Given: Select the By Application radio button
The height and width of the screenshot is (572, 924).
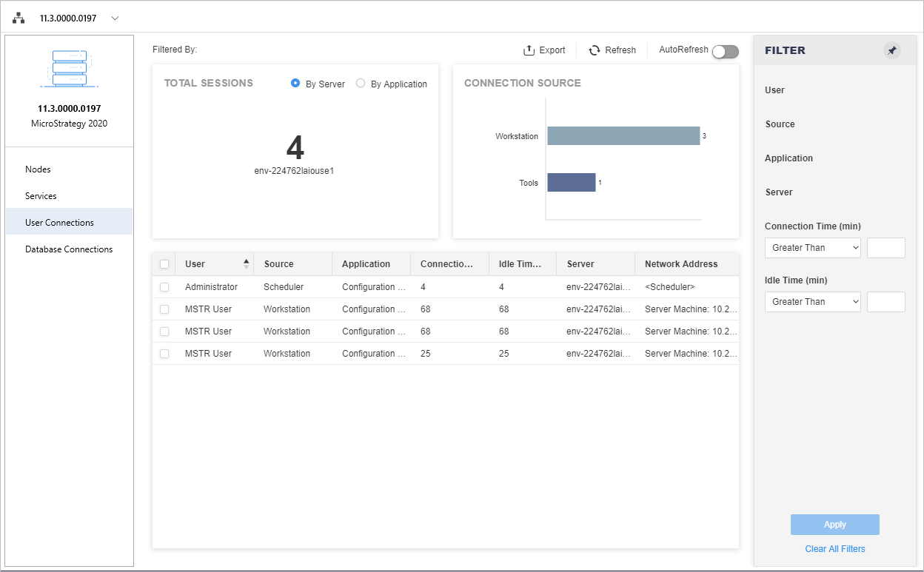Looking at the screenshot, I should (x=361, y=84).
